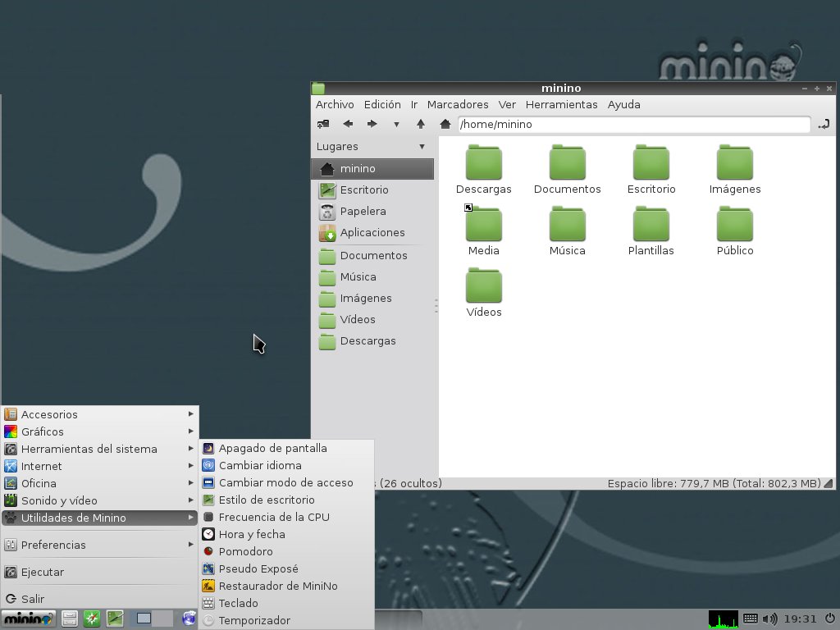Select Restaurador de MiniNo entry
This screenshot has width=840, height=630.
[277, 586]
